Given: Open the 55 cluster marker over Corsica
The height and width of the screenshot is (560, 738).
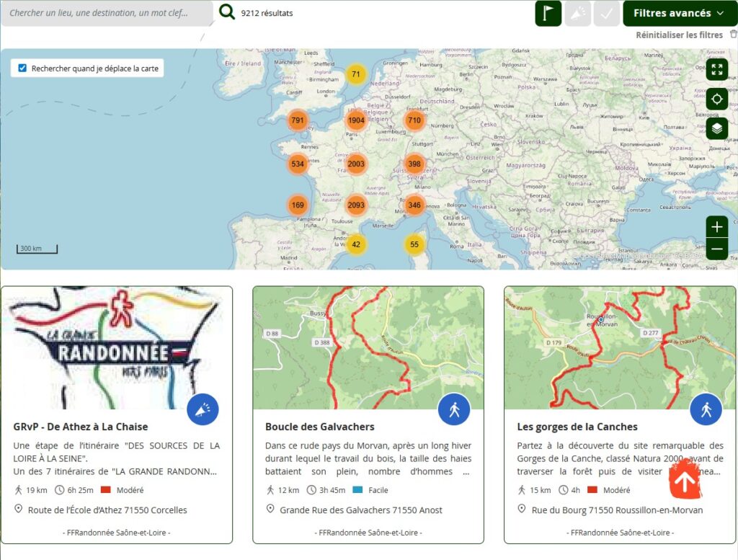Looking at the screenshot, I should coord(414,244).
